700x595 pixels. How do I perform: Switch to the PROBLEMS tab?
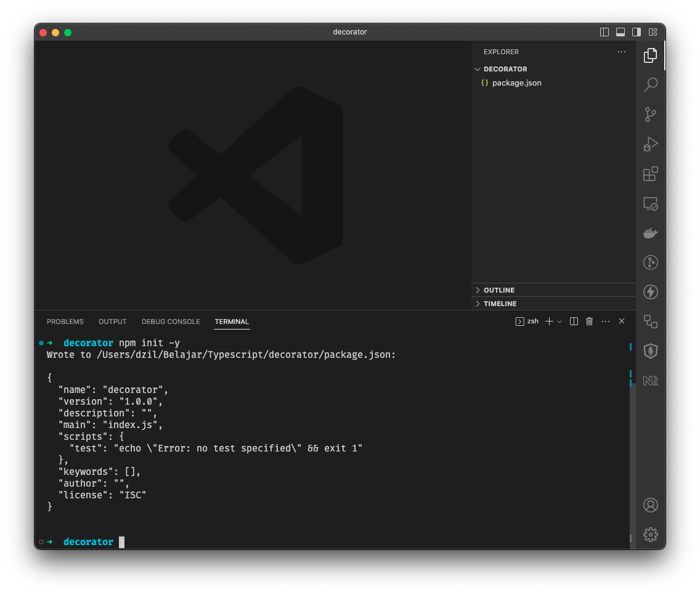65,322
